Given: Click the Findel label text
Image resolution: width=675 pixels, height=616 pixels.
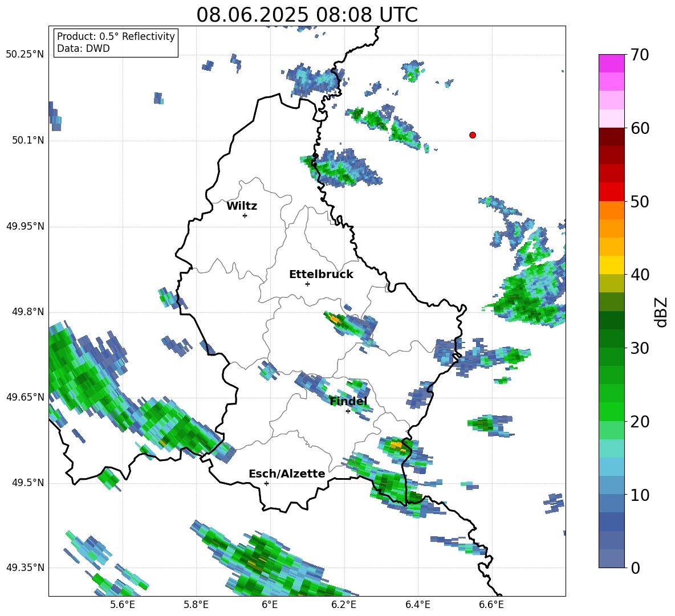Looking at the screenshot, I should (x=348, y=401).
